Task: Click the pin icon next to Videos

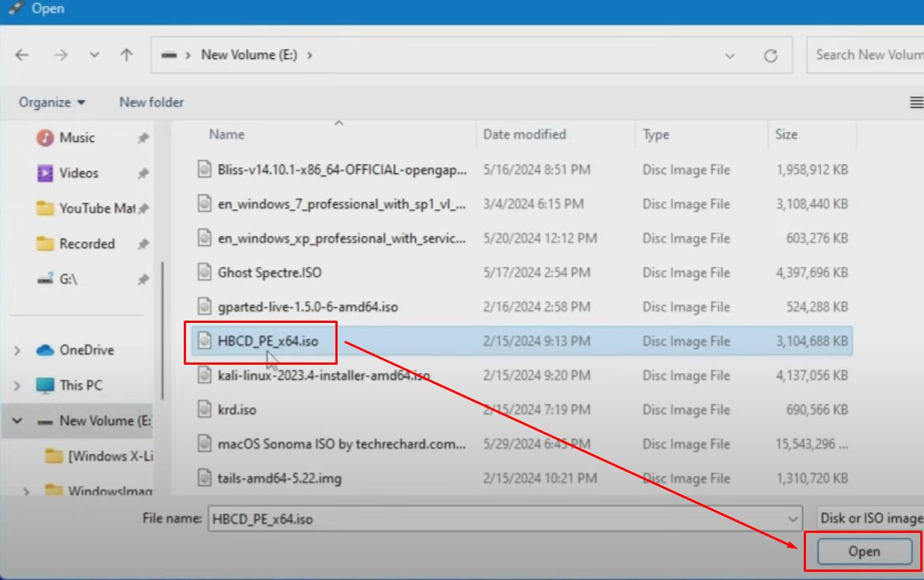Action: click(x=143, y=173)
